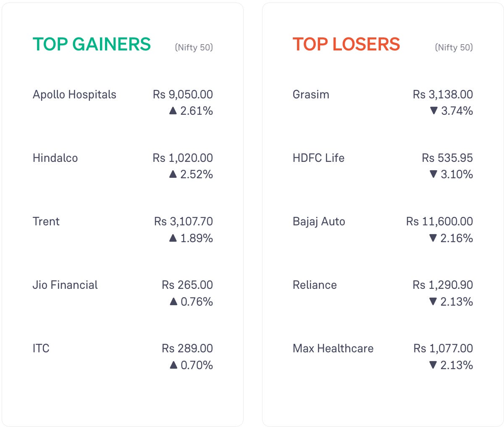Click the (Nifty 50) label under Top Gainers

[x=194, y=48]
